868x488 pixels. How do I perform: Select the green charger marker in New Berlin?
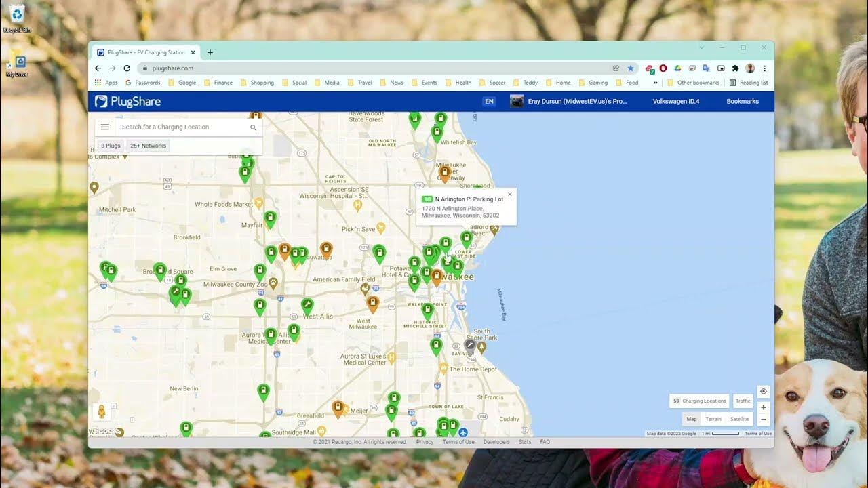click(263, 392)
